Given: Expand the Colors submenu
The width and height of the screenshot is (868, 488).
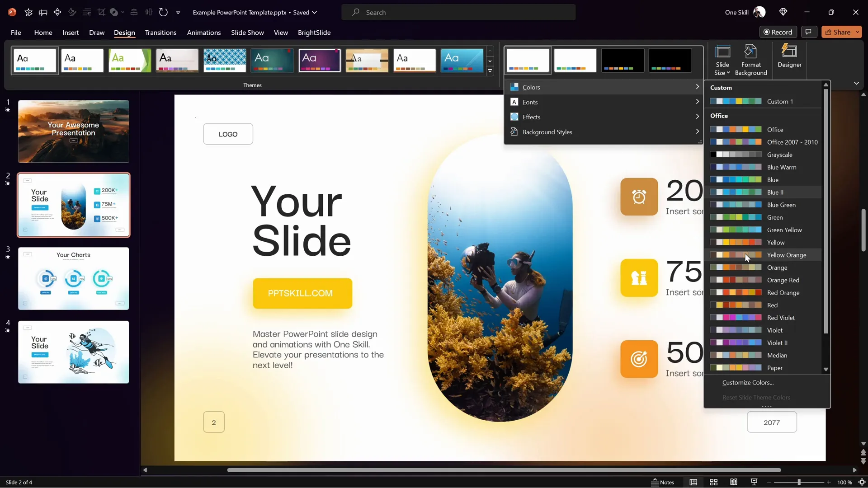Looking at the screenshot, I should (604, 87).
